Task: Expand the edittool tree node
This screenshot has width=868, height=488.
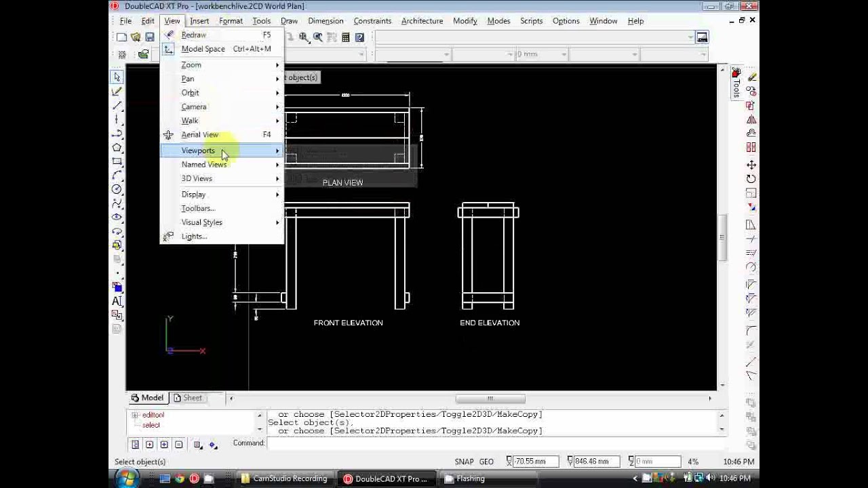Action: (135, 415)
